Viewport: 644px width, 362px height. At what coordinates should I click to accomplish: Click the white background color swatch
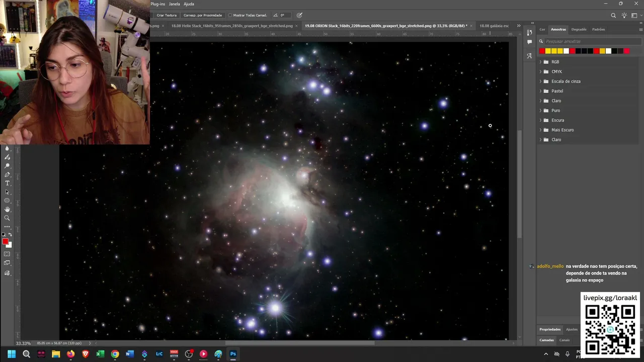tap(10, 245)
